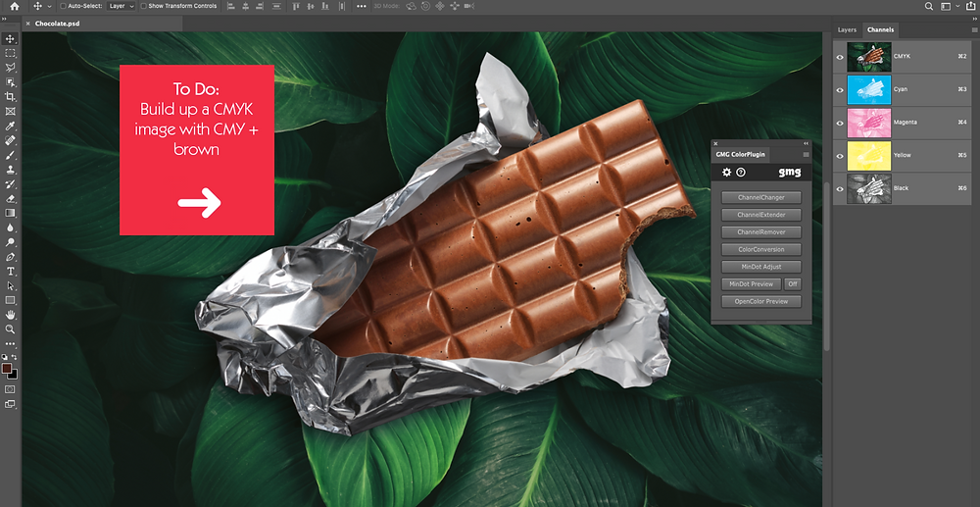Swap foreground and background colors
This screenshot has width=980, height=507.
click(15, 357)
